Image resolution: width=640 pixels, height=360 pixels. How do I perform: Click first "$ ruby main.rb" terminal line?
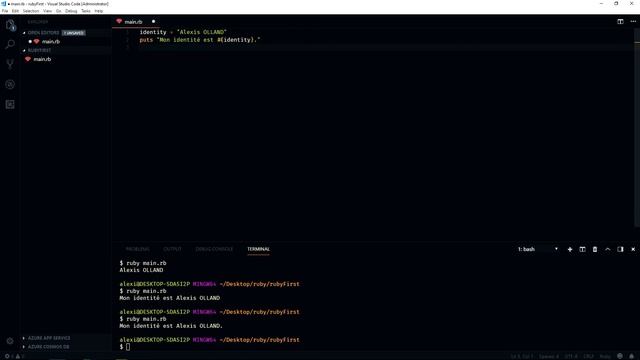pos(143,263)
